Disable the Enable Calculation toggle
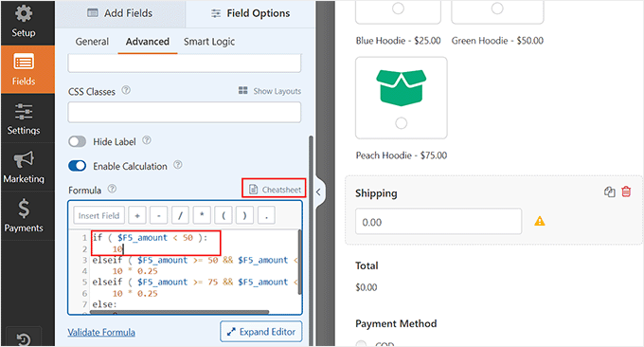Viewport: 644px width, 347px height. [x=78, y=166]
